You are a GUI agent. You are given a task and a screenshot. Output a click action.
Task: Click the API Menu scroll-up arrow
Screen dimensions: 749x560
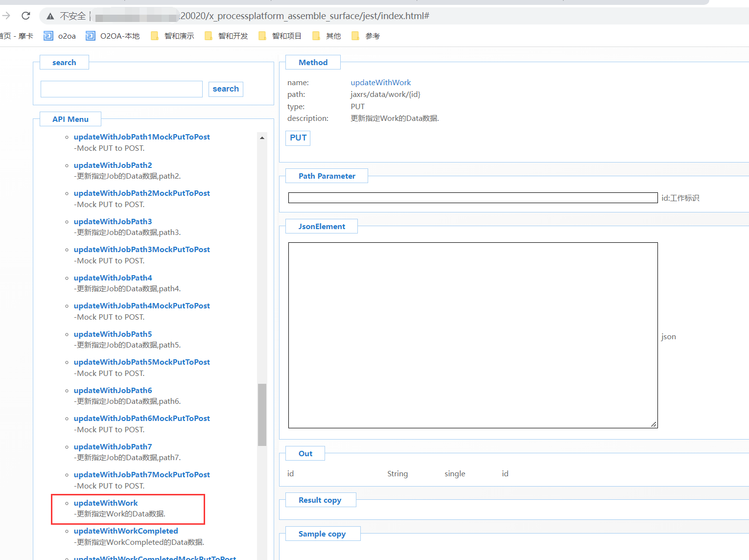coord(262,138)
